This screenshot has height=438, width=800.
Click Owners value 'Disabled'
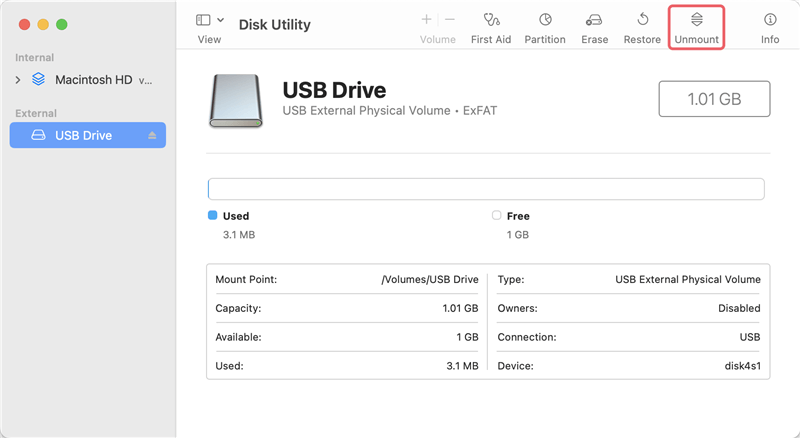(739, 308)
